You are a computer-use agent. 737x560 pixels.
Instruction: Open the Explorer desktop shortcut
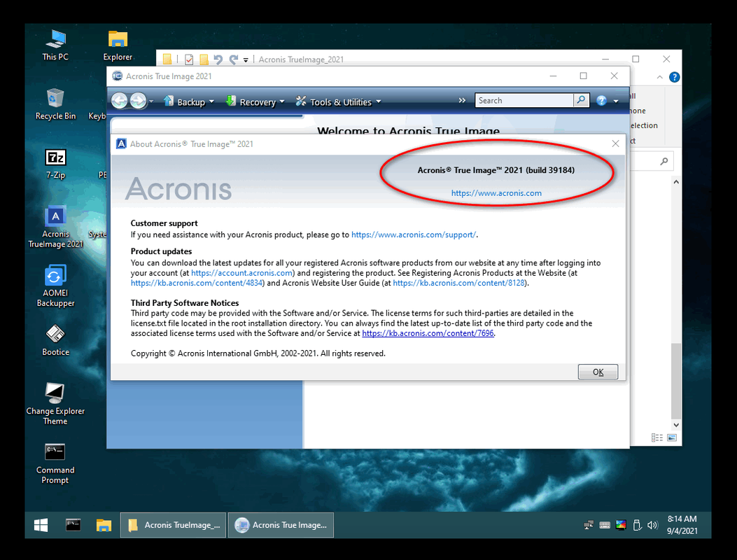tap(118, 45)
